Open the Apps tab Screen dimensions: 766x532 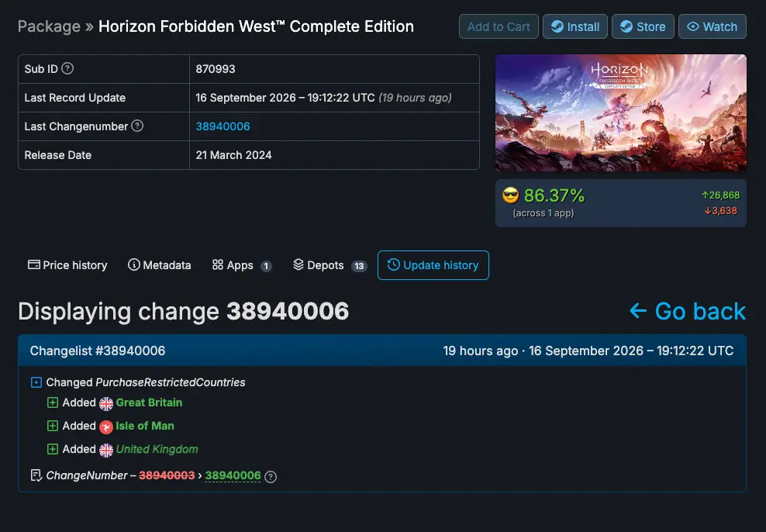242,265
